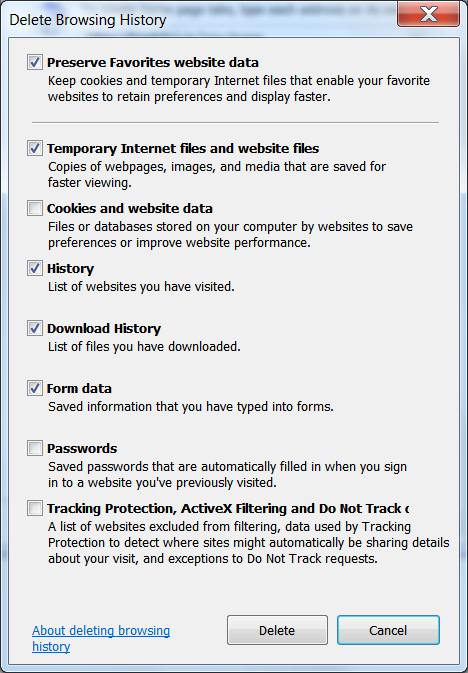
Task: Click the Download History label
Action: click(104, 329)
